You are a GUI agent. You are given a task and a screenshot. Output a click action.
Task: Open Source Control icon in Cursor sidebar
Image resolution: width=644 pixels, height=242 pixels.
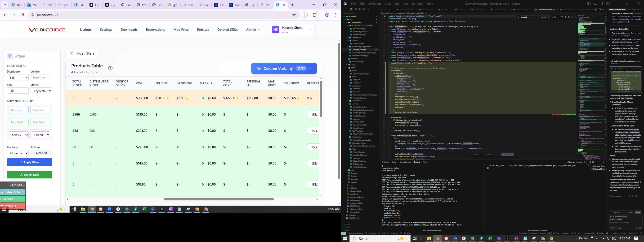pyautogui.click(x=360, y=9)
